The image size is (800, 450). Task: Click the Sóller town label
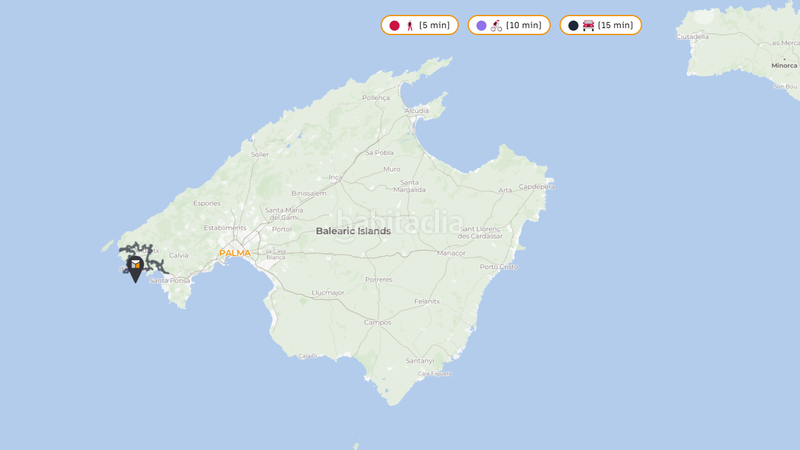[x=260, y=155]
